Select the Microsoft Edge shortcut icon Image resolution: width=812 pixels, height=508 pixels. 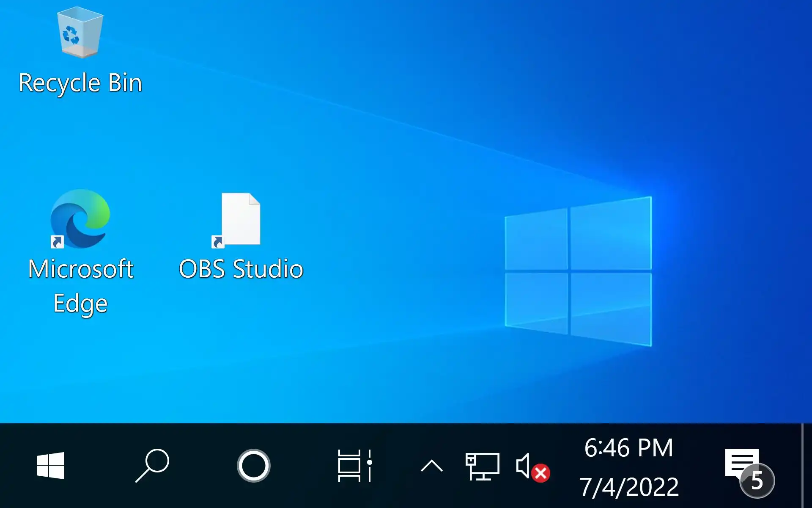(80, 218)
